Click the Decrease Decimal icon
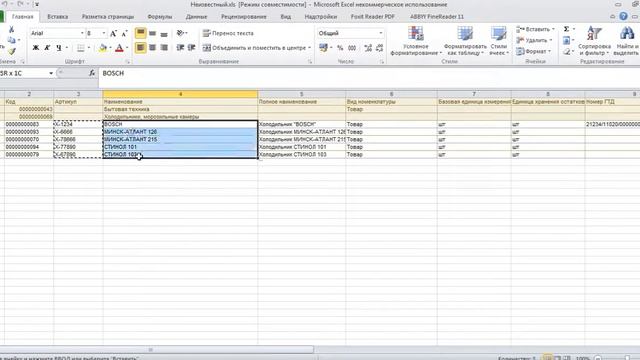640x360 pixels. [380, 48]
